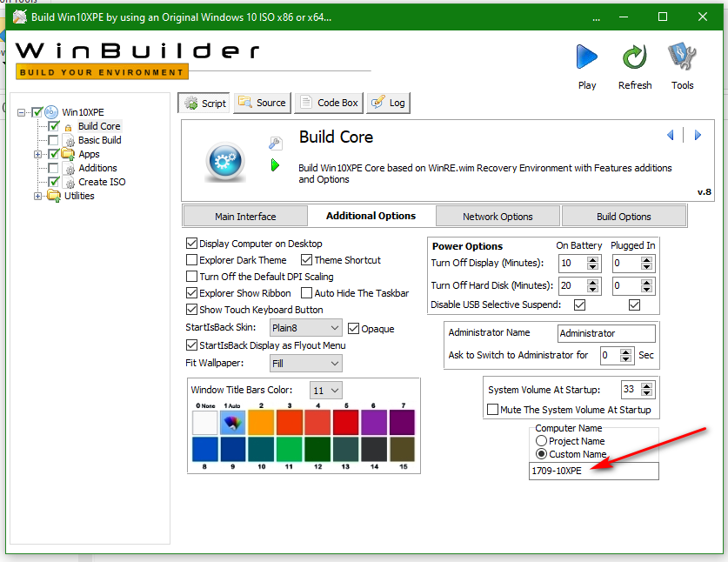The height and width of the screenshot is (562, 728).
Task: Collapse the Win10XPE root node
Action: pyautogui.click(x=21, y=112)
